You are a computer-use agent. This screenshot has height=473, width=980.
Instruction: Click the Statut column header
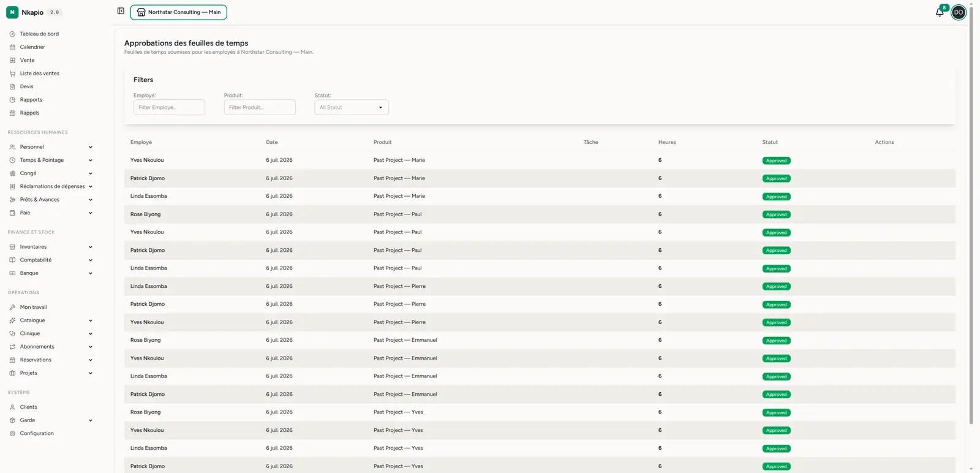pyautogui.click(x=770, y=142)
